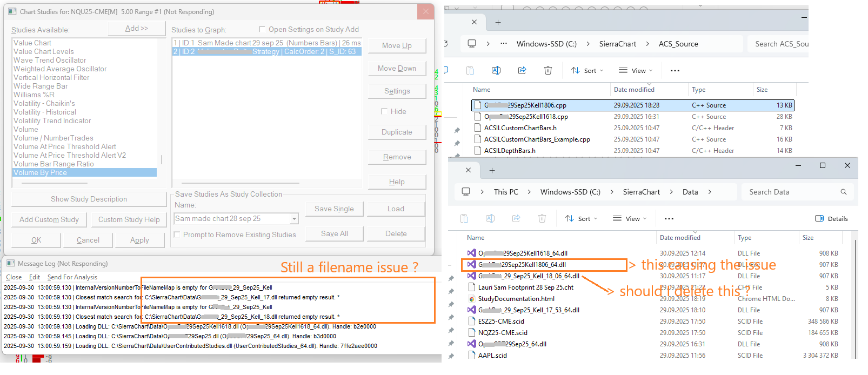Click This PC breadcrumb in Data window
The height and width of the screenshot is (375, 868).
(x=506, y=192)
